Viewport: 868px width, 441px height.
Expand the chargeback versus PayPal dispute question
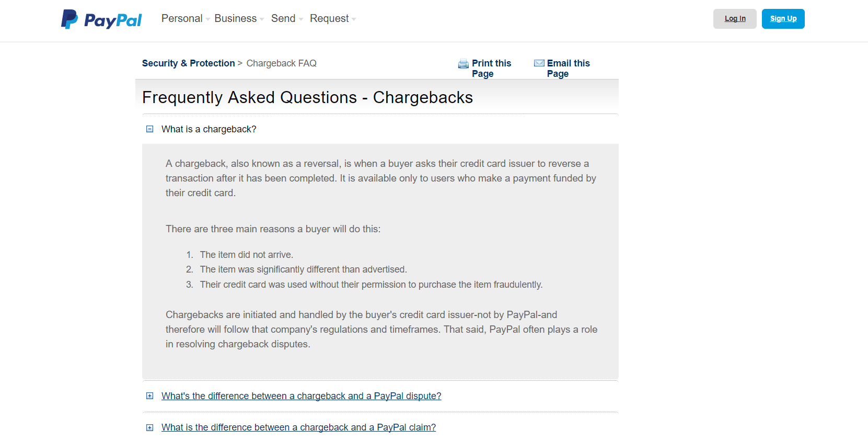pyautogui.click(x=301, y=396)
